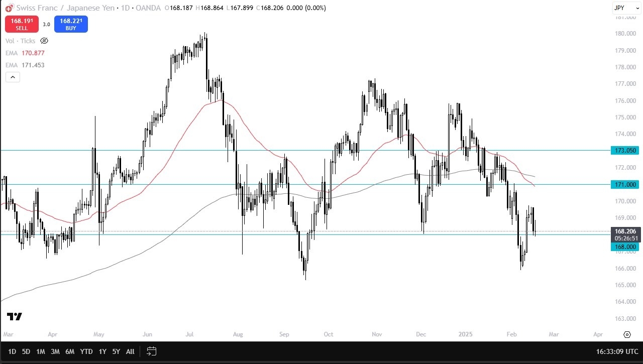
Task: Select the 5Y time range
Action: pos(116,351)
